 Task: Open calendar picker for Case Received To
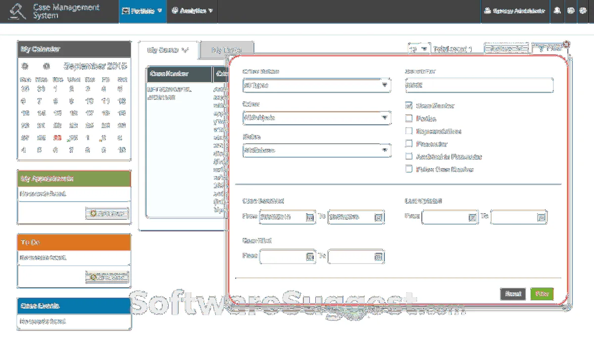378,217
